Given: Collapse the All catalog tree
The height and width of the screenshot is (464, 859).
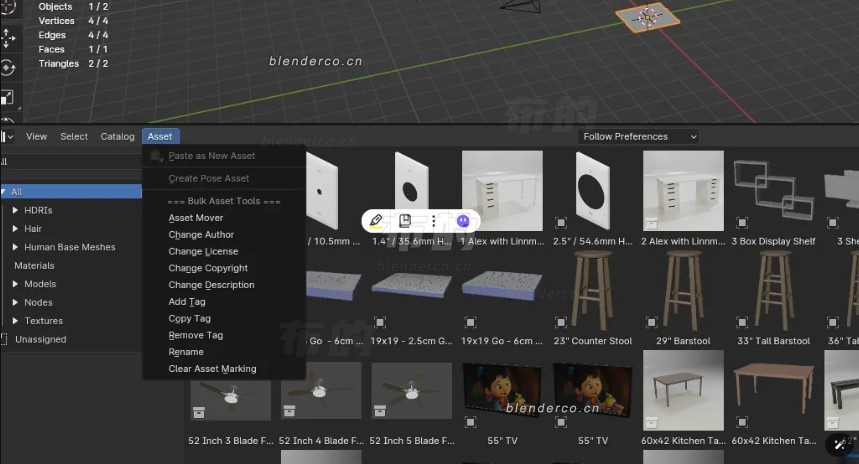Looking at the screenshot, I should 3,192.
